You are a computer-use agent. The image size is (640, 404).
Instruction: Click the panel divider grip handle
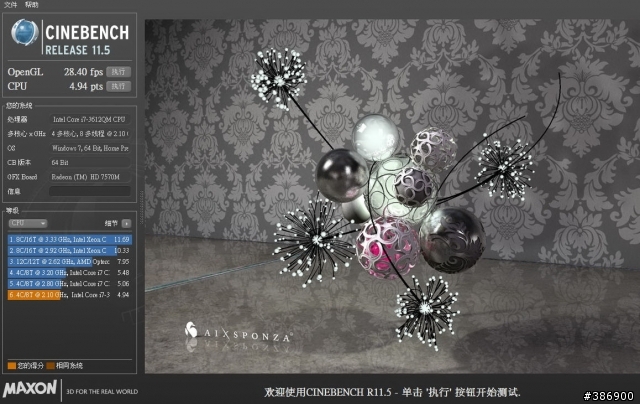142,208
